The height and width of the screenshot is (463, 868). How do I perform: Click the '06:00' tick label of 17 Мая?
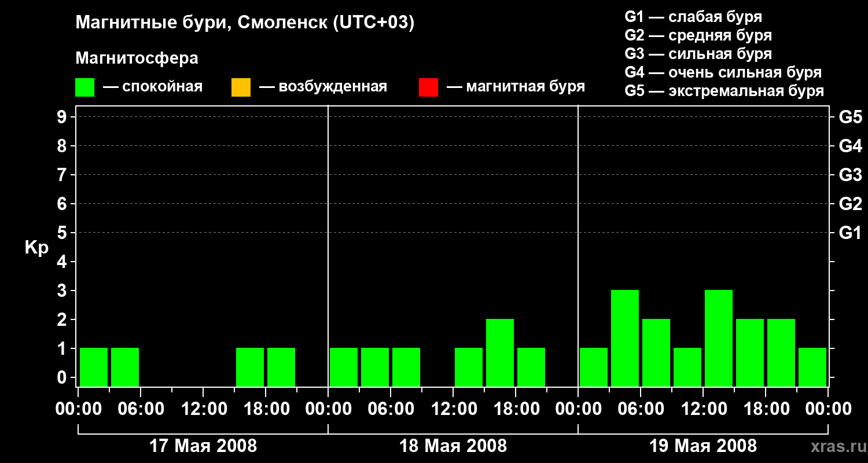[x=141, y=409]
